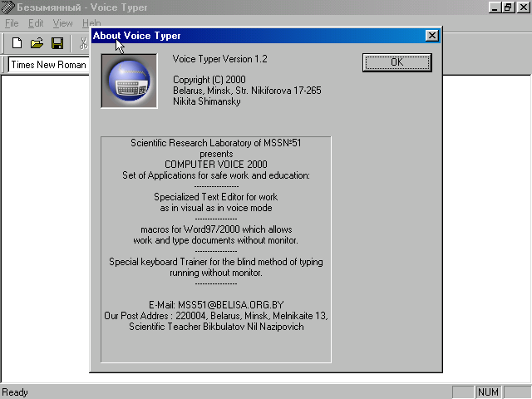532x399 pixels.
Task: Close the About Voice Typer dialog
Action: pyautogui.click(x=431, y=36)
